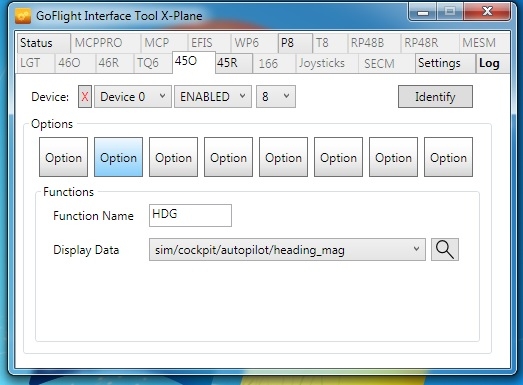Select the active 45O tab

tap(194, 62)
